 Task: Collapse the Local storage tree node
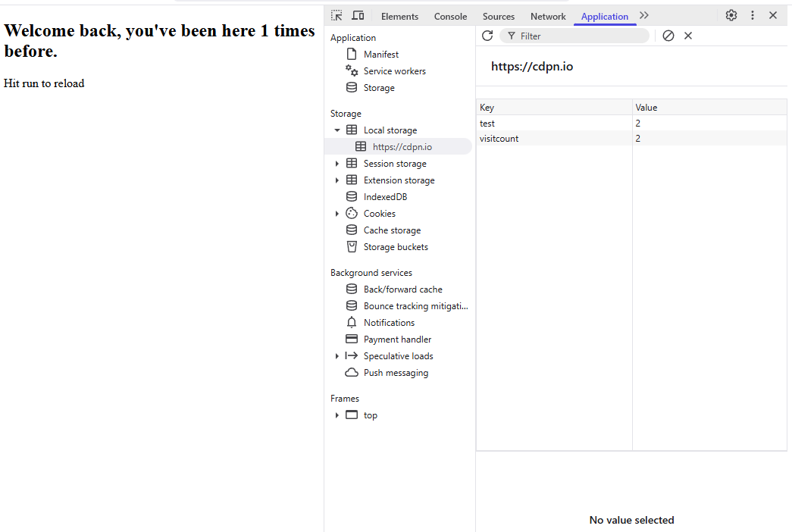pos(337,130)
